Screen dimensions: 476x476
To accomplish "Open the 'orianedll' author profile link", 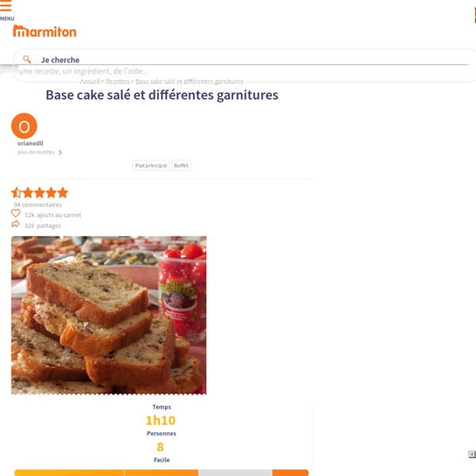I will point(30,144).
